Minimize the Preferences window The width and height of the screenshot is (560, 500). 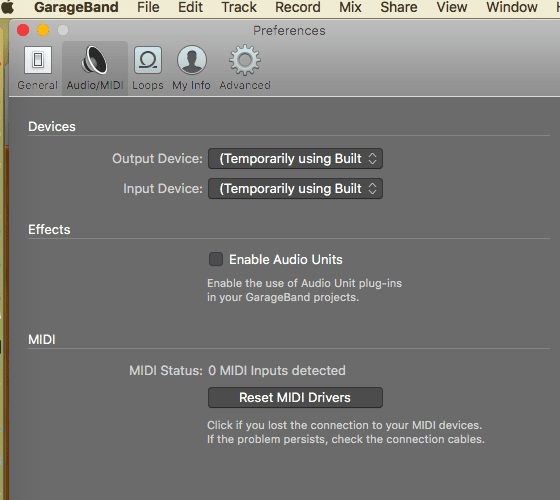[x=43, y=30]
